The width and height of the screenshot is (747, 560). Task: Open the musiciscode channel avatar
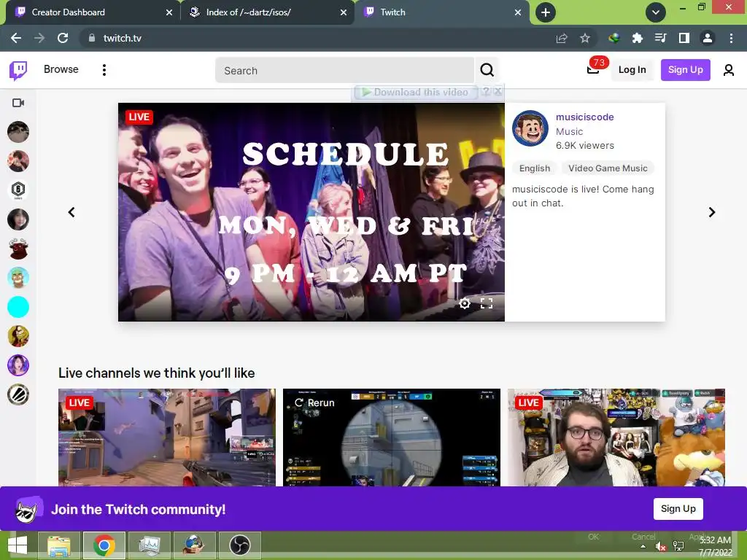[x=530, y=128]
